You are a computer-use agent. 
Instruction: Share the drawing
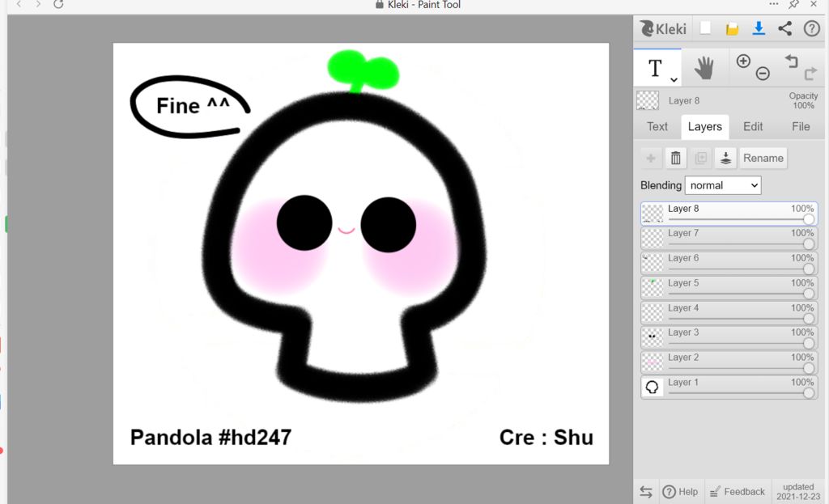785,28
